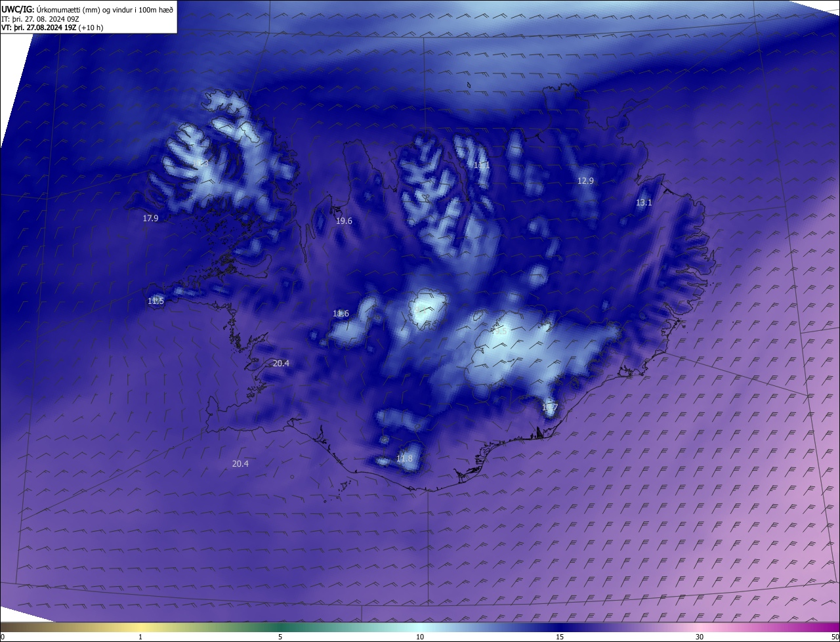Click the 11.6 value label on the map
This screenshot has height=642, width=840.
341,314
